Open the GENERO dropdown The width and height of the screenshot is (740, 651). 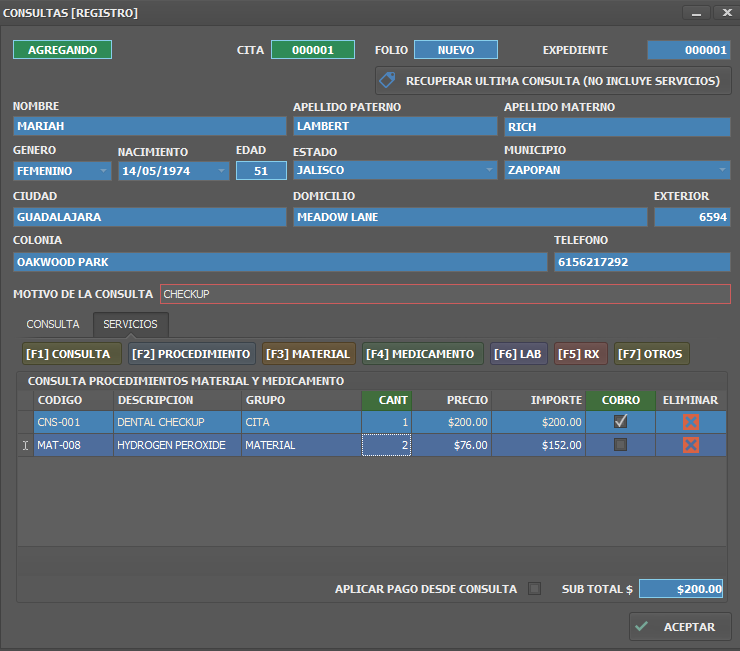coord(104,171)
